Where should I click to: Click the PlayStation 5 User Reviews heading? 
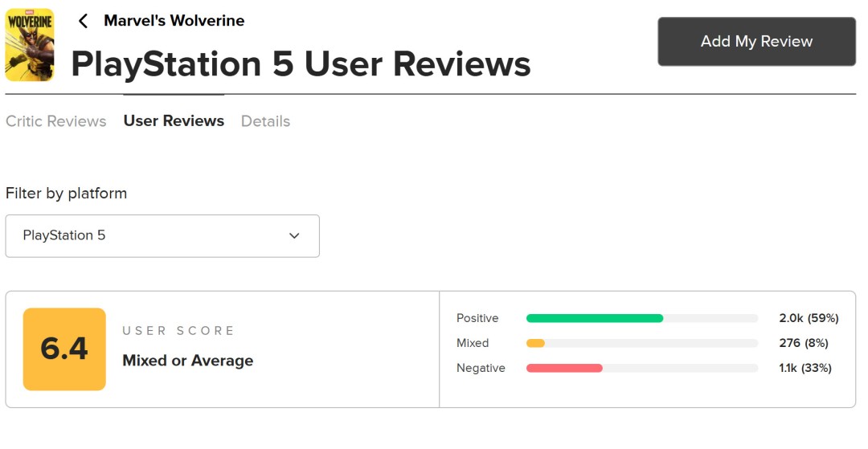pos(301,63)
